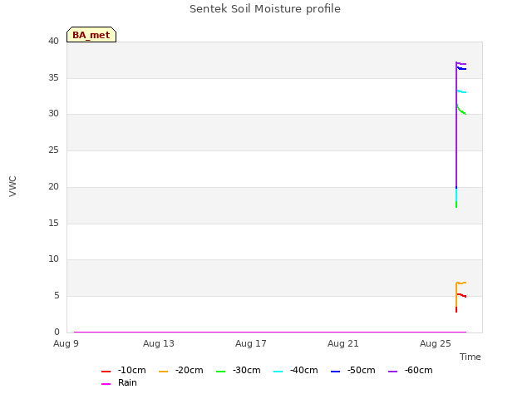
Task: Click the green -30cm data curve near 30
Action: coord(461,111)
